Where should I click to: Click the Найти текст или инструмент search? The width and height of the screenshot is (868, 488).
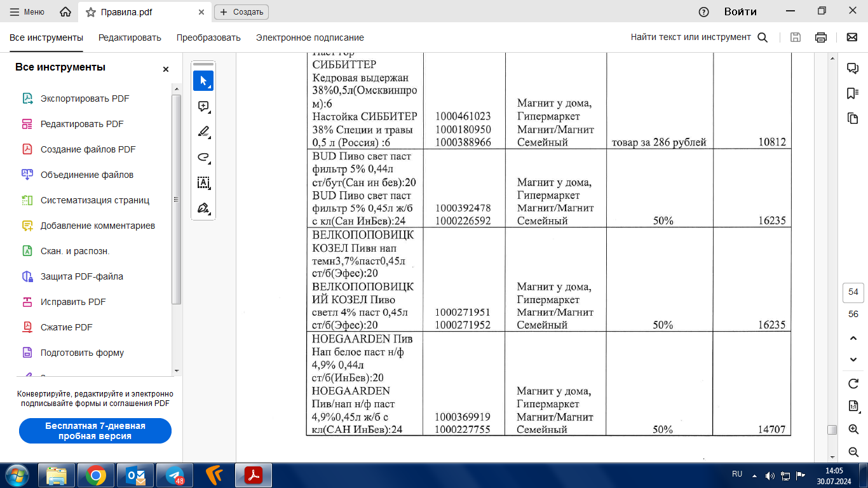click(700, 37)
